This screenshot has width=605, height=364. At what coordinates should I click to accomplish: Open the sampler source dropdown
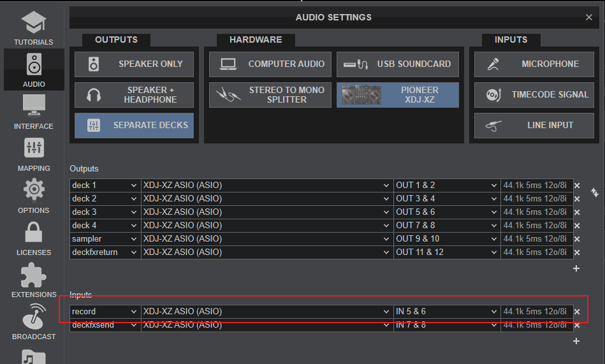pos(105,239)
